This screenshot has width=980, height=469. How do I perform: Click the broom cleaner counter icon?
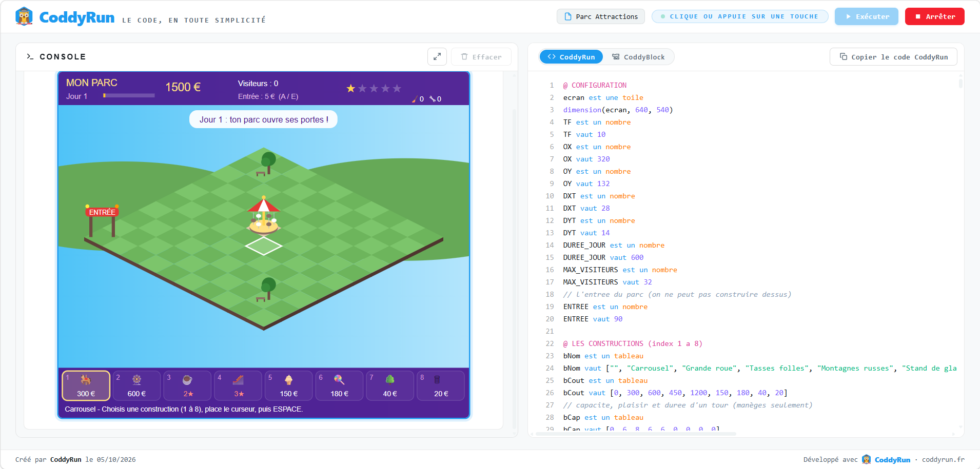[415, 99]
